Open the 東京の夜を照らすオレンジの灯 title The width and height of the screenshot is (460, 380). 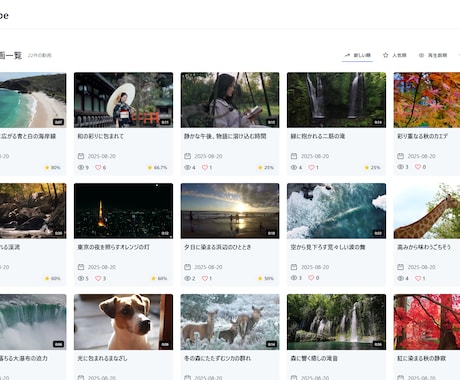click(x=113, y=247)
